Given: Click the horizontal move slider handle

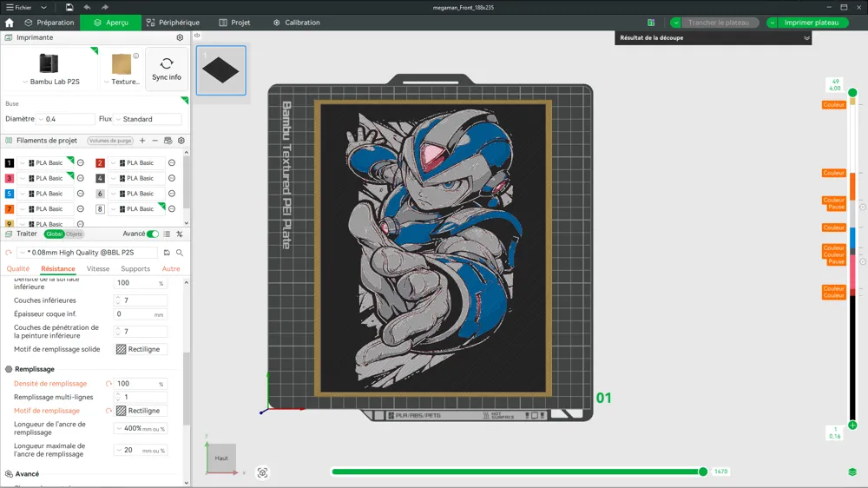Looking at the screenshot, I should 703,472.
